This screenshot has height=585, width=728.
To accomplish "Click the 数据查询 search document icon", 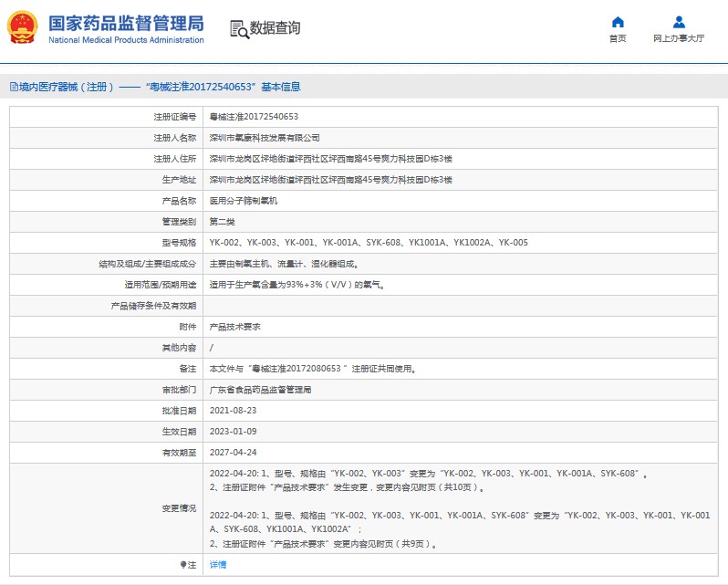I will point(240,29).
